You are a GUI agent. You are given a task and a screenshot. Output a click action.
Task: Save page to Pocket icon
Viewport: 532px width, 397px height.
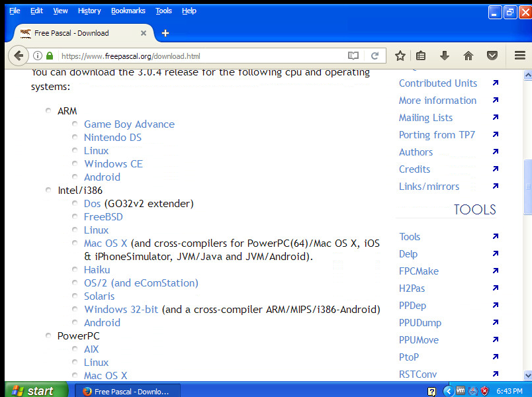492,56
